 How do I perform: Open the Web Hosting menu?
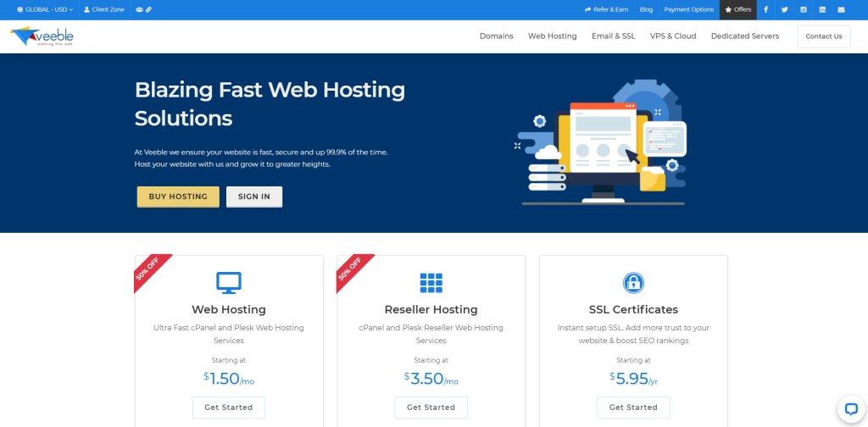pos(553,36)
